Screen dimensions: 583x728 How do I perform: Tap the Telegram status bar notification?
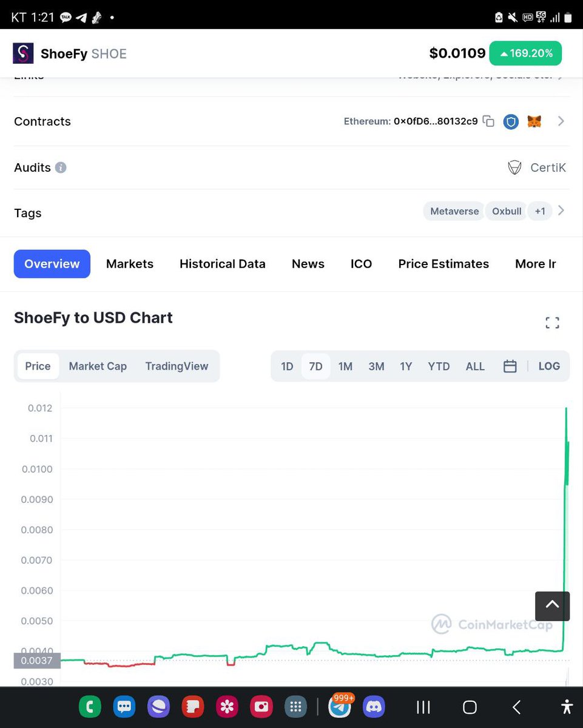pyautogui.click(x=81, y=18)
